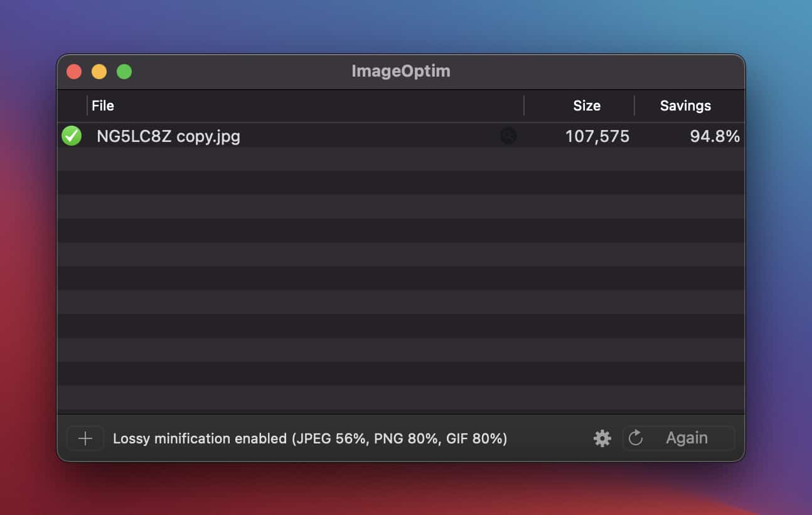Image resolution: width=812 pixels, height=515 pixels.
Task: Click the circular re-run arrow icon
Action: [x=635, y=438]
